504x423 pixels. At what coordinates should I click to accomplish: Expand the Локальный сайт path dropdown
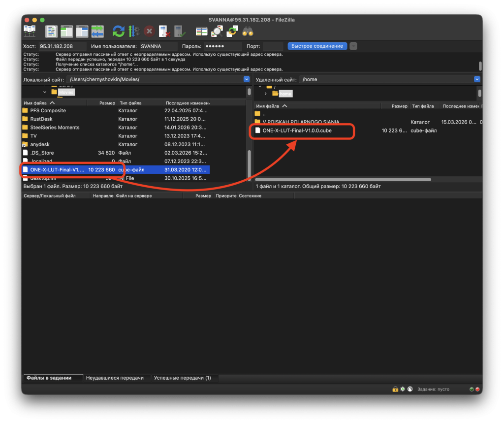tap(247, 79)
